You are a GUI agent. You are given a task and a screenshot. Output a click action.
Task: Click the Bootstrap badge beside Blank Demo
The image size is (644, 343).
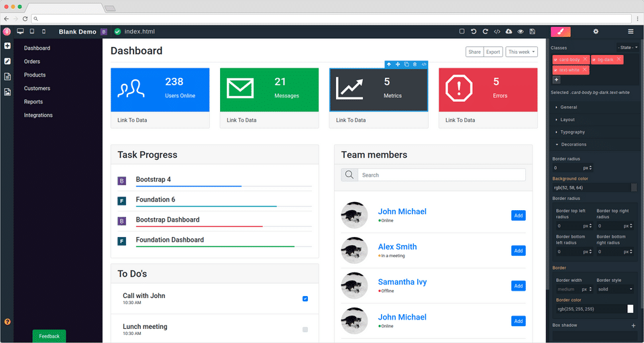104,32
